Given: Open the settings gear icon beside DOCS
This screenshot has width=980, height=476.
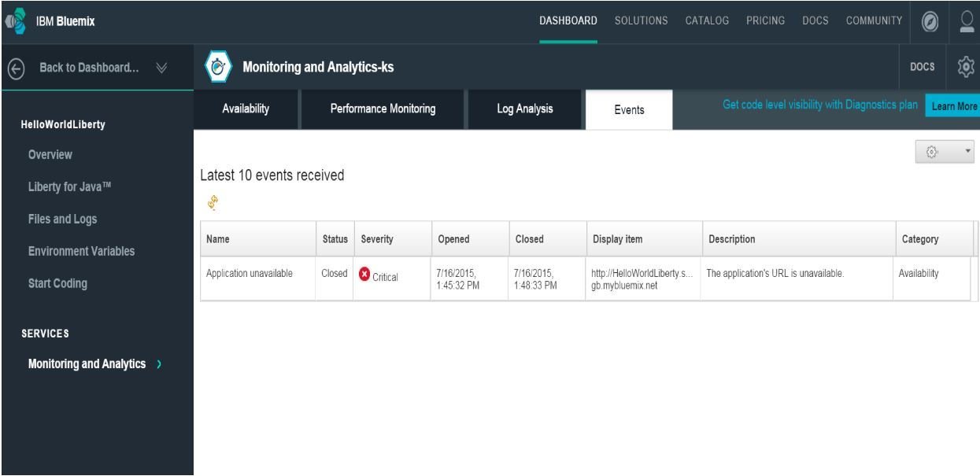Looking at the screenshot, I should pos(965,68).
